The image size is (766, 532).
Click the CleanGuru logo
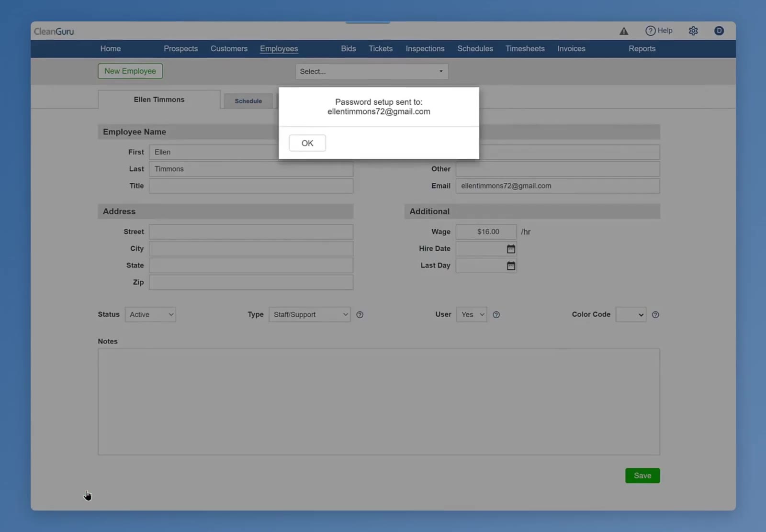point(54,32)
